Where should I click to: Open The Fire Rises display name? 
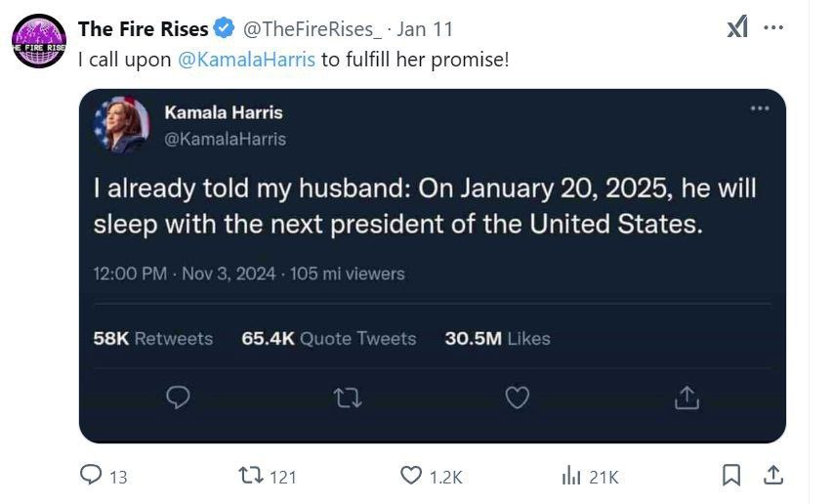point(143,29)
